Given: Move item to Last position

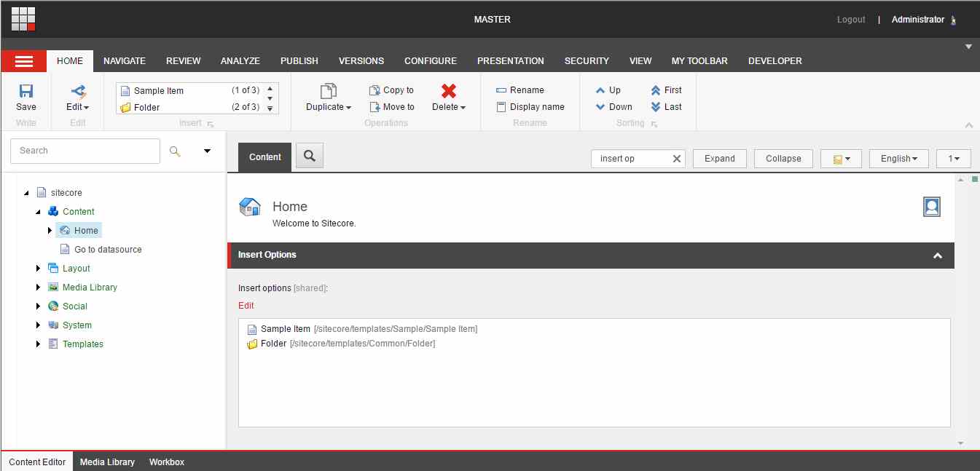Looking at the screenshot, I should click(666, 107).
